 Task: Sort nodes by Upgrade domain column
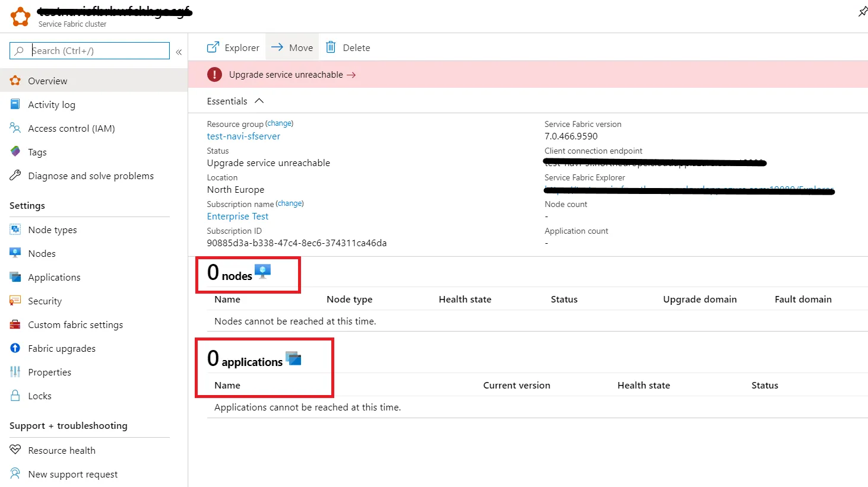(700, 300)
